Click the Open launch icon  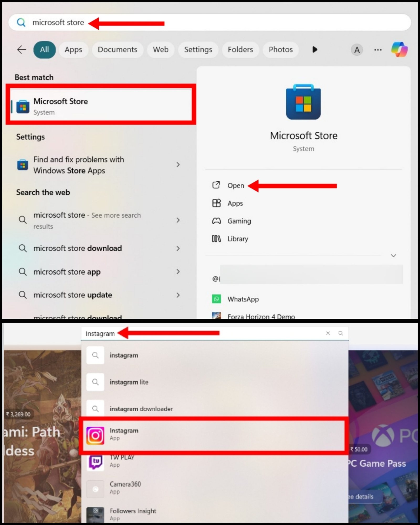point(216,185)
